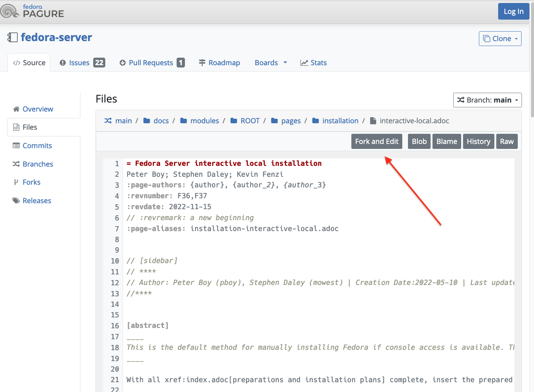Click the Stats chart icon
This screenshot has height=392, width=534.
[x=304, y=63]
